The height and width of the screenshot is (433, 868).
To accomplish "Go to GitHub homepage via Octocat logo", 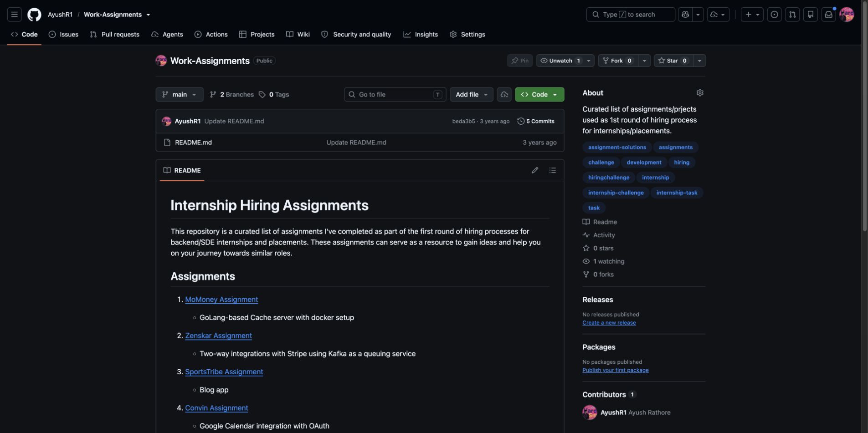I will [x=34, y=15].
